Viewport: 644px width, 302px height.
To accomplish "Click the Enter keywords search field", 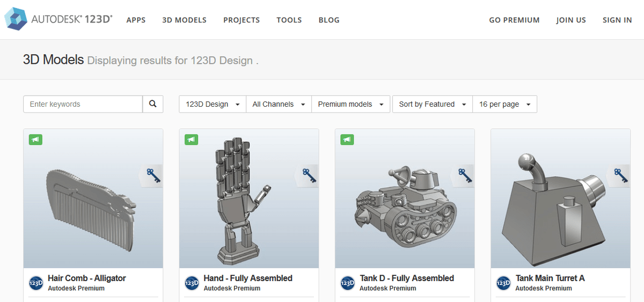I will 83,104.
